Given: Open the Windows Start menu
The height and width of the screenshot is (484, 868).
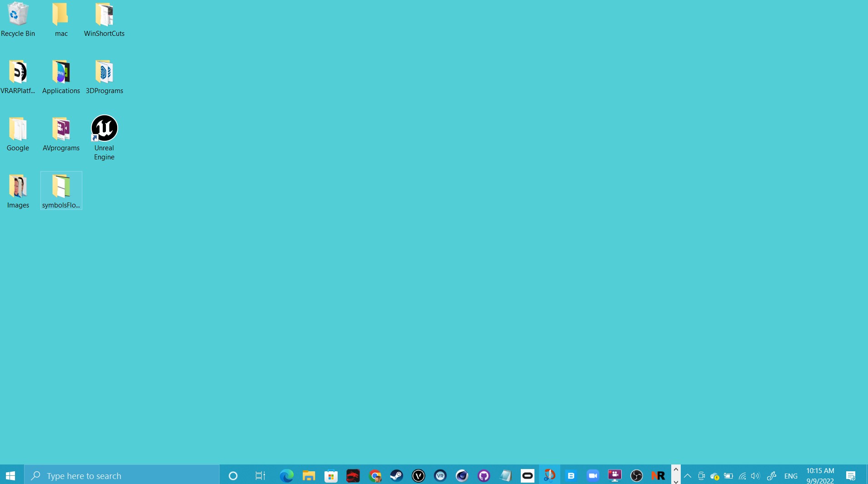Looking at the screenshot, I should coord(11,475).
